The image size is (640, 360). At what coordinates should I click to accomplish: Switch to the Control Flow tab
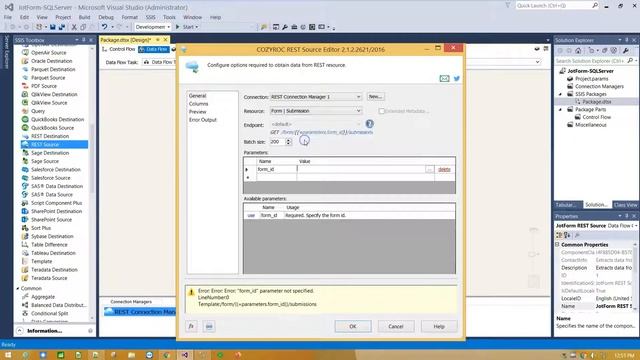click(118, 49)
